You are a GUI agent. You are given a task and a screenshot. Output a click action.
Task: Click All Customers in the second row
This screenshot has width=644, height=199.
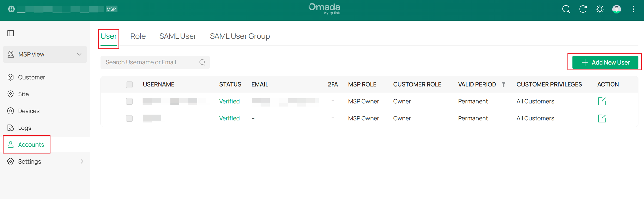[x=535, y=118]
